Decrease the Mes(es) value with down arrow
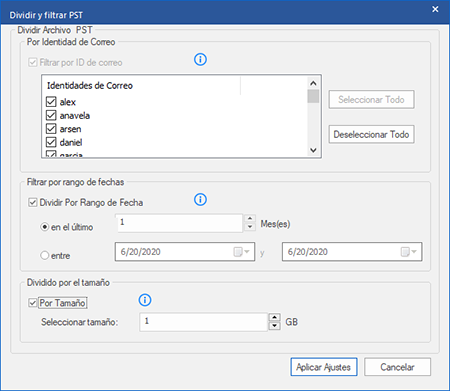Image resolution: width=450 pixels, height=391 pixels. pos(250,227)
